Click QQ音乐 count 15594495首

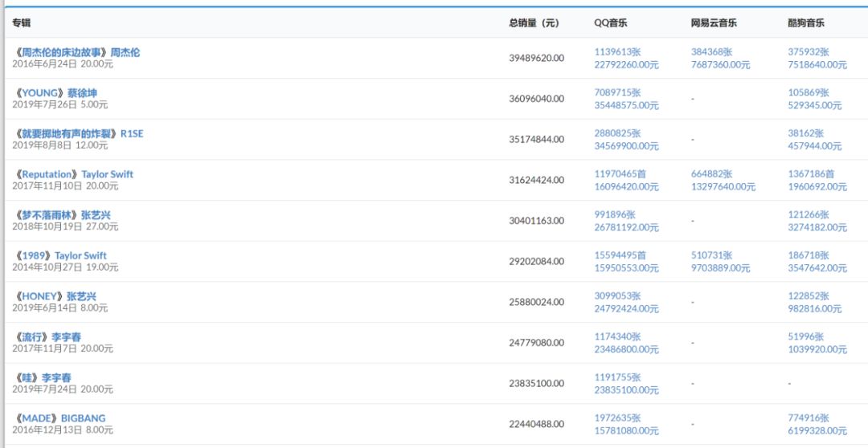pyautogui.click(x=620, y=255)
